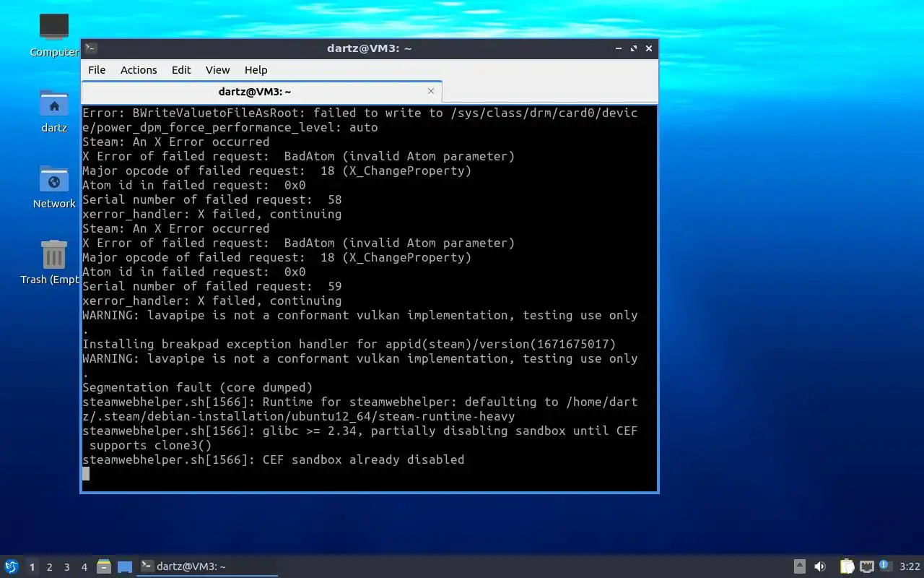Click the 'Error: BWriteValuetoFileAsRoot' line
Image resolution: width=924 pixels, height=578 pixels.
(360, 120)
